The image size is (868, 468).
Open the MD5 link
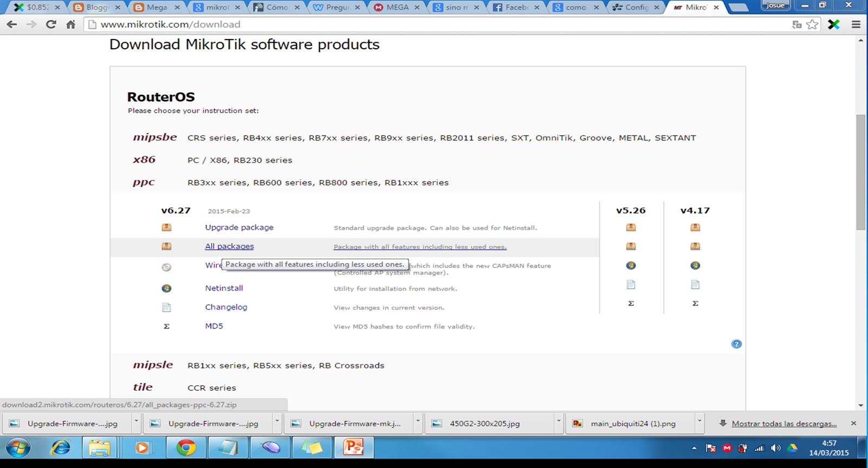point(214,326)
